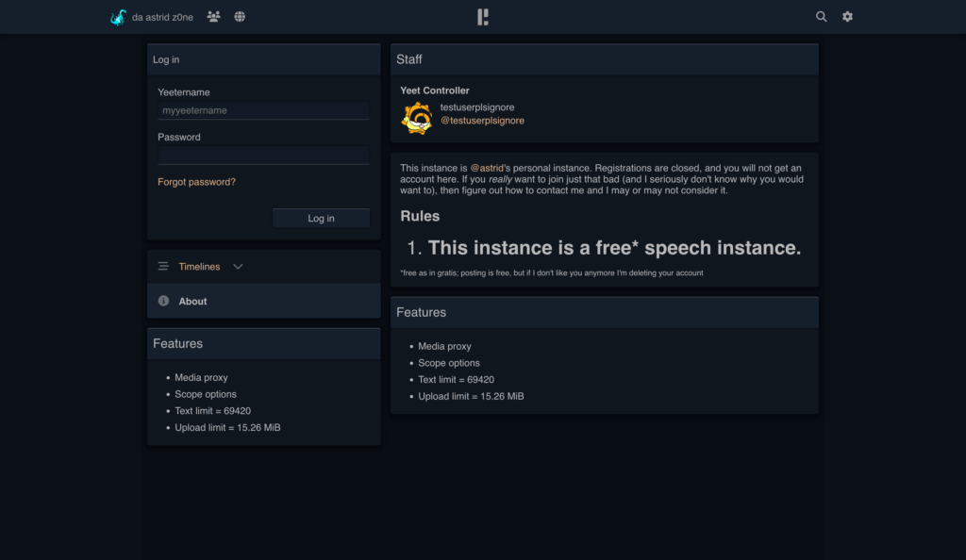
Task: Click the @testuserplsignore handle link
Action: tap(482, 121)
